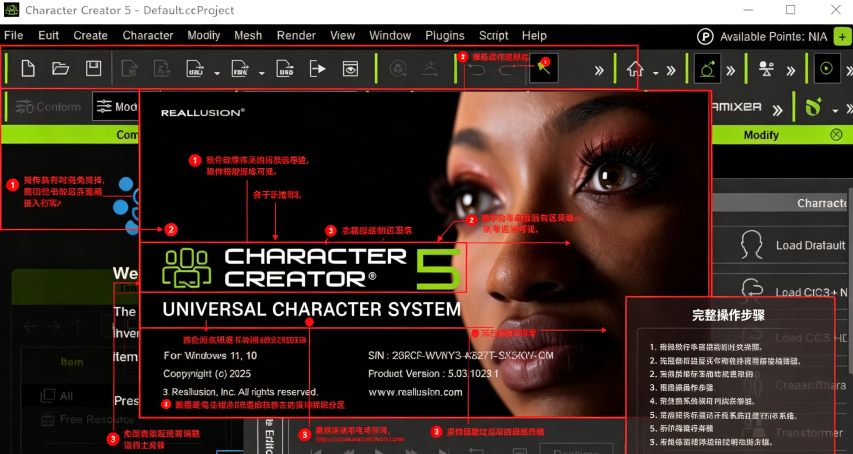Screen dimensions: 853x454
Task: Click the Load Dratault head icon button
Action: (x=751, y=245)
